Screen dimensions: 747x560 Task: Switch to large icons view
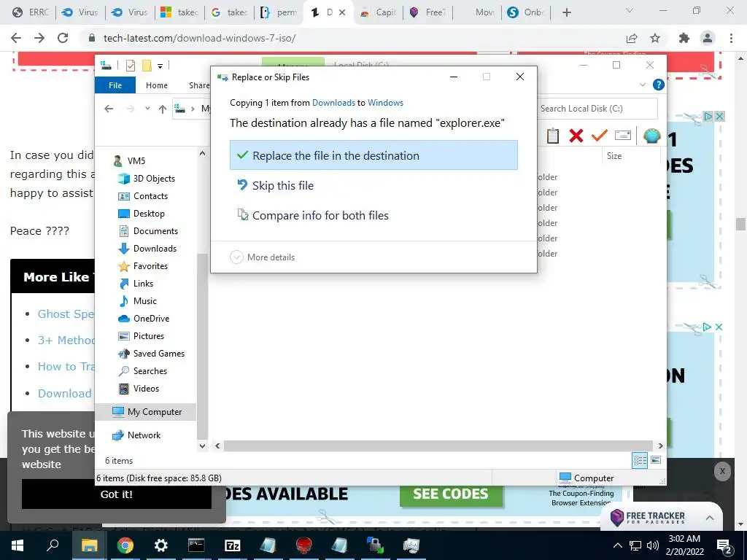click(x=656, y=460)
